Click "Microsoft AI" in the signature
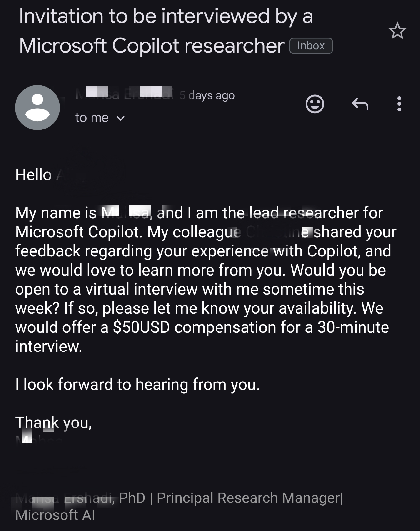The image size is (420, 531). pyautogui.click(x=55, y=515)
